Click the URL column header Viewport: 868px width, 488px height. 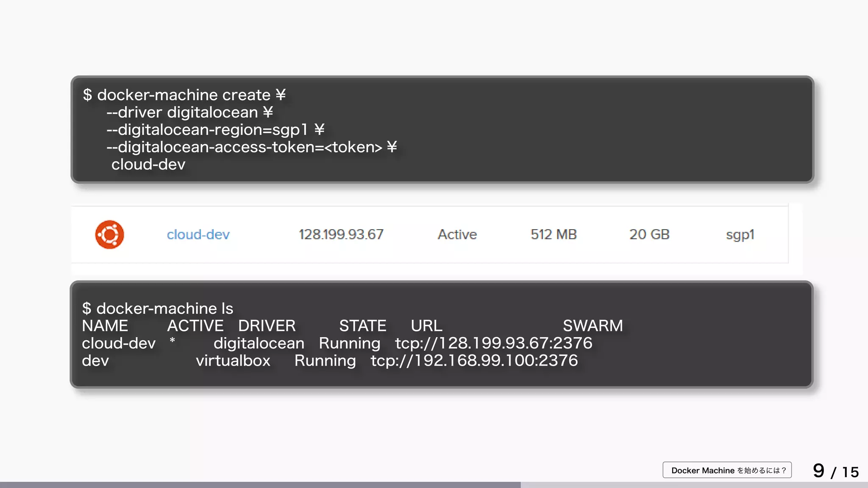pos(426,326)
